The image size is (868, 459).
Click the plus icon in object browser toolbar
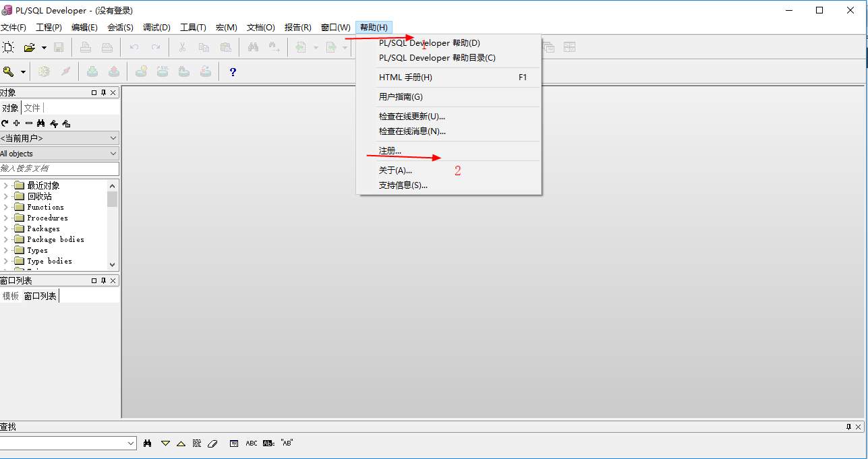point(17,123)
